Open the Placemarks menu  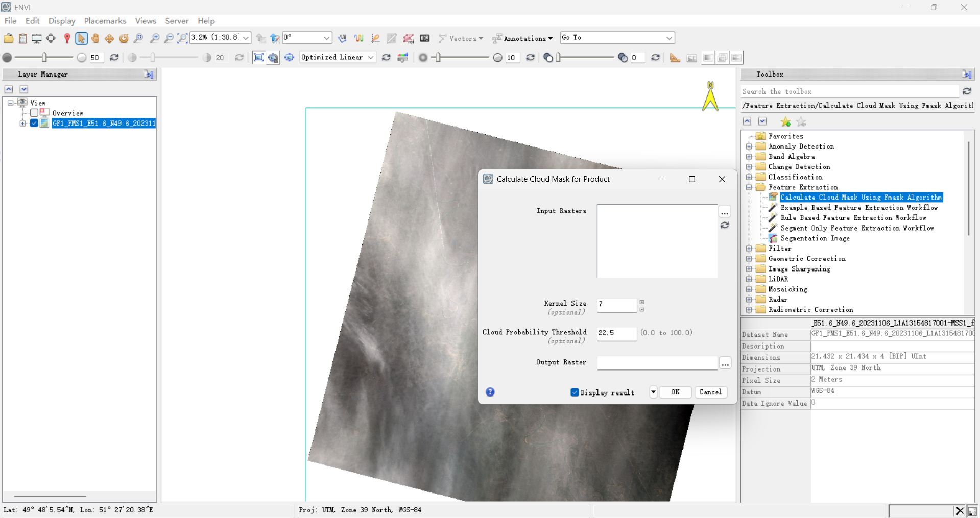point(105,21)
